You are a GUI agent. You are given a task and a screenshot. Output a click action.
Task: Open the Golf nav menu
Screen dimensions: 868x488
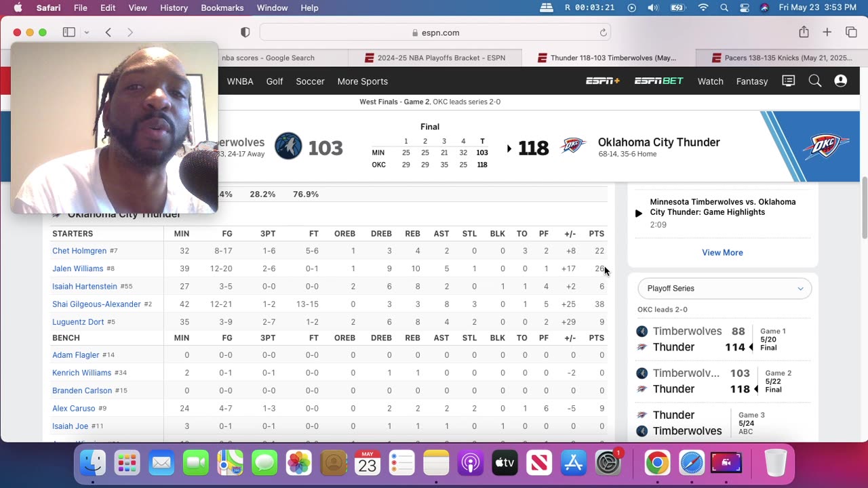click(x=275, y=81)
